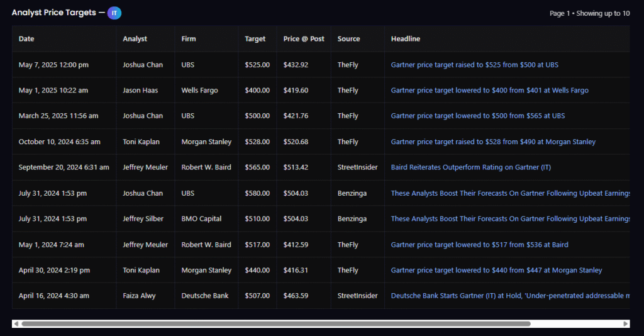Click the Firm column header
644x336 pixels.
pos(188,39)
